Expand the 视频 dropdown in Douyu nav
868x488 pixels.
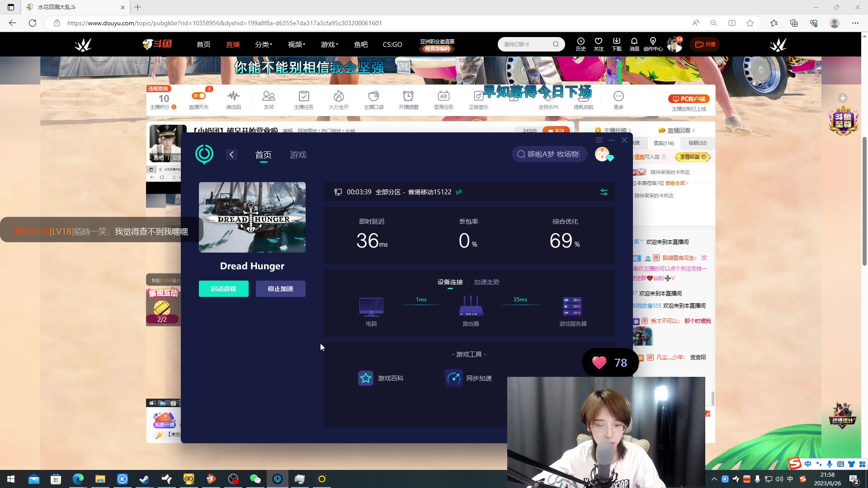(297, 44)
